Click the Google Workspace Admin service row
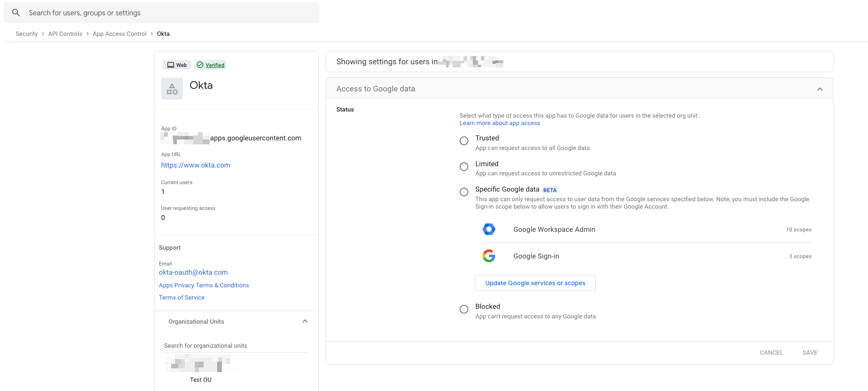Viewport: 868px width, 391px height. pos(647,229)
